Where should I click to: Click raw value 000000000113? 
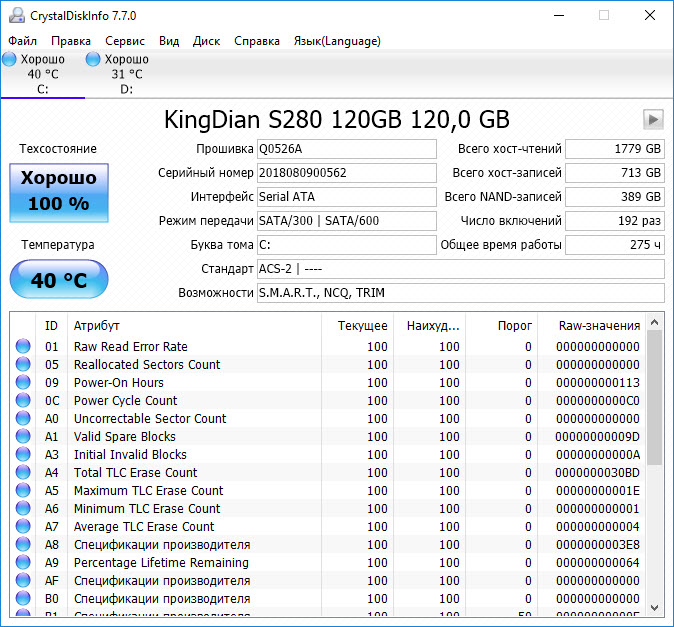tap(597, 382)
